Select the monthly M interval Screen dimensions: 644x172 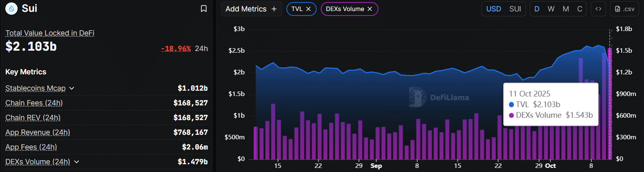(566, 9)
